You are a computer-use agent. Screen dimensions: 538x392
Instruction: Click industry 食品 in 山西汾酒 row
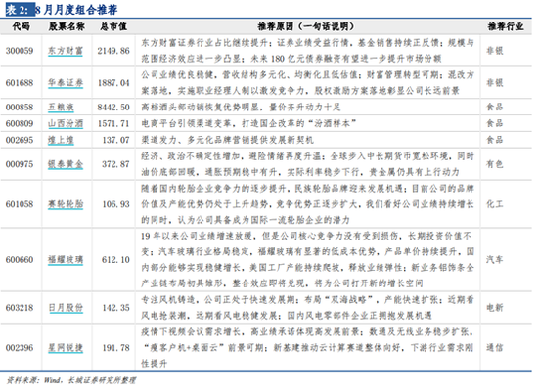(494, 123)
